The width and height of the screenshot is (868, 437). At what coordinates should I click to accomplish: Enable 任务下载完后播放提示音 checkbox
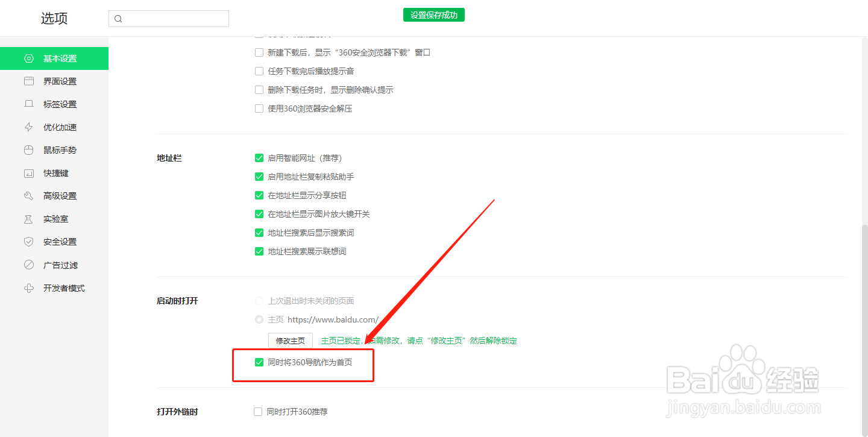pyautogui.click(x=259, y=71)
